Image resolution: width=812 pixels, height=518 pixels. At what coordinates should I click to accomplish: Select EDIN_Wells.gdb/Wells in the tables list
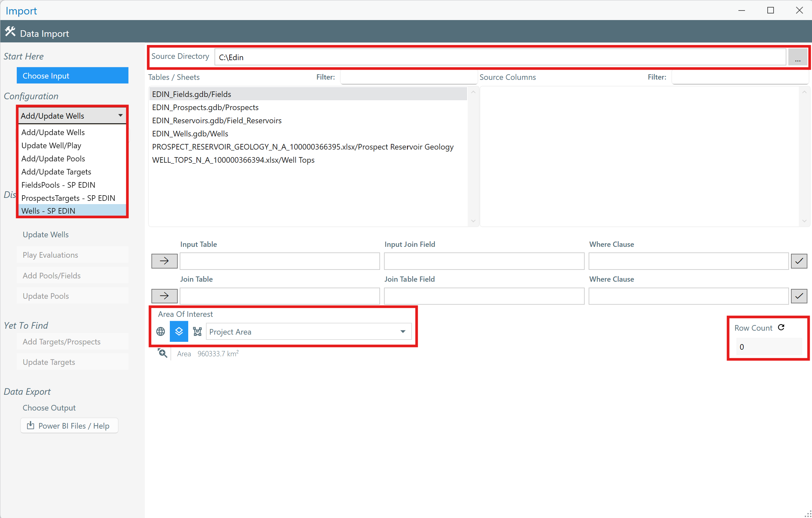pos(190,134)
